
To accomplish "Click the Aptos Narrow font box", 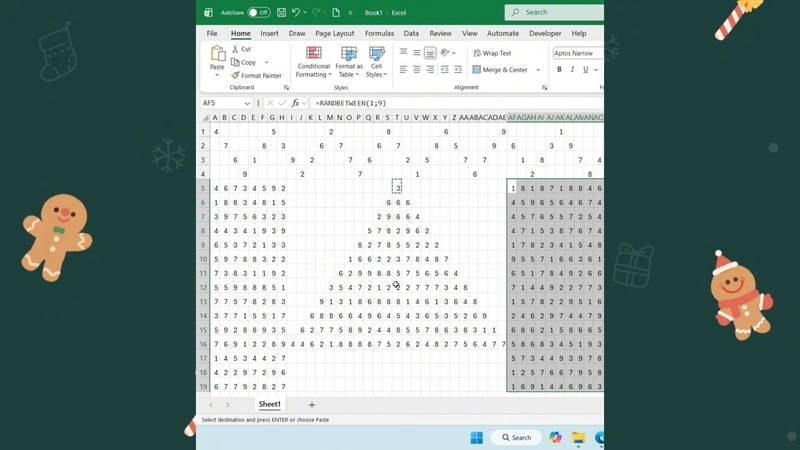I will [x=578, y=53].
